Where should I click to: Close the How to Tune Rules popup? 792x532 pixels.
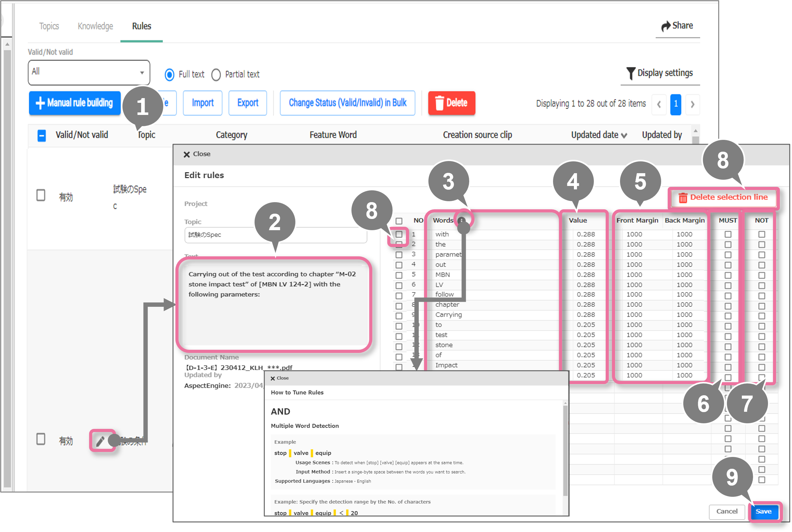click(273, 378)
